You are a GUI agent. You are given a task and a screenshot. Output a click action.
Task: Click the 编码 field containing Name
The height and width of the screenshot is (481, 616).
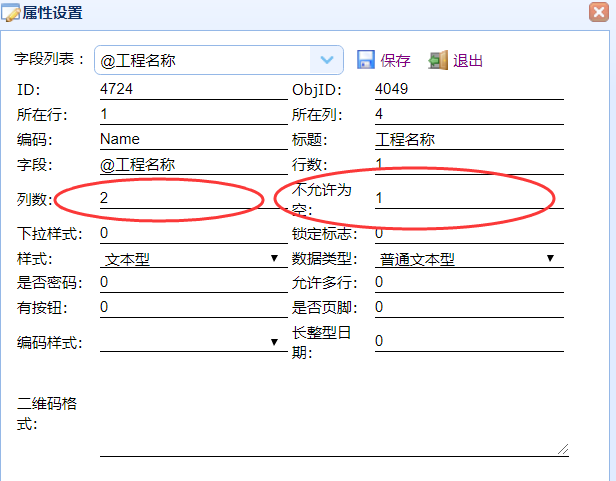(x=194, y=139)
